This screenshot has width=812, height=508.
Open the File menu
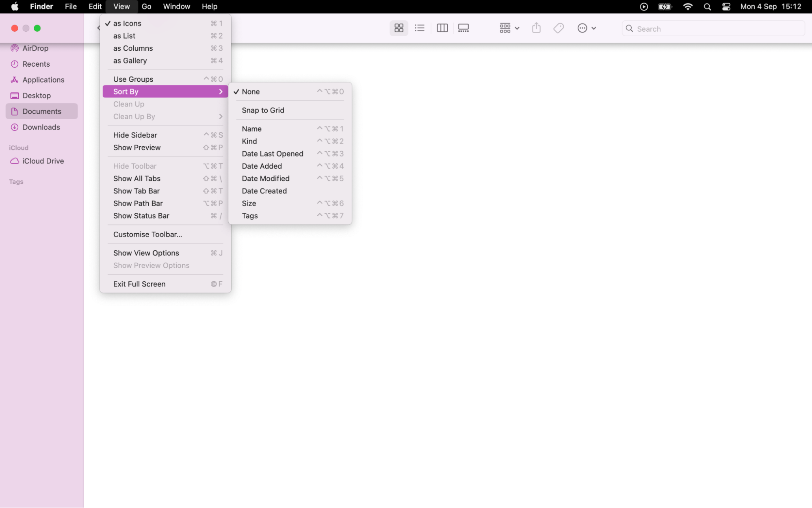71,7
